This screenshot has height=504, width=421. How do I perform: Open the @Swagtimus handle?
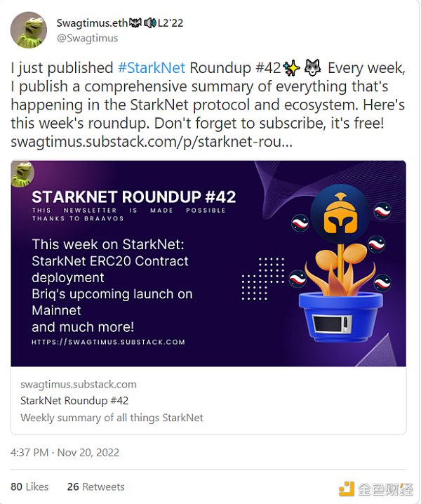tap(87, 38)
